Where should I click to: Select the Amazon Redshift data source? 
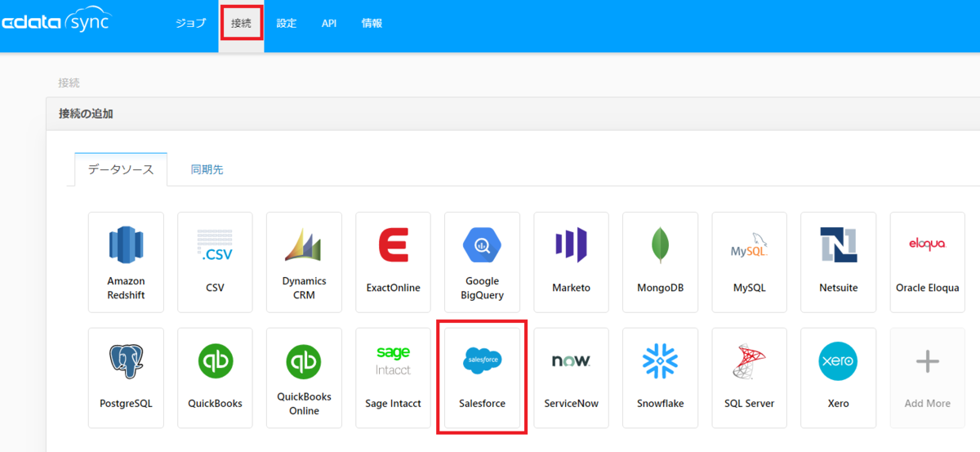(126, 262)
